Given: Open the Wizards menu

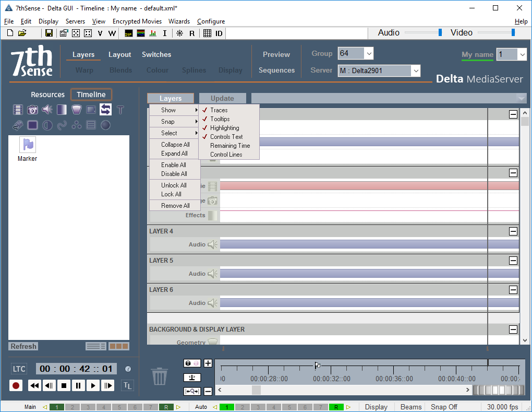Looking at the screenshot, I should (x=179, y=21).
